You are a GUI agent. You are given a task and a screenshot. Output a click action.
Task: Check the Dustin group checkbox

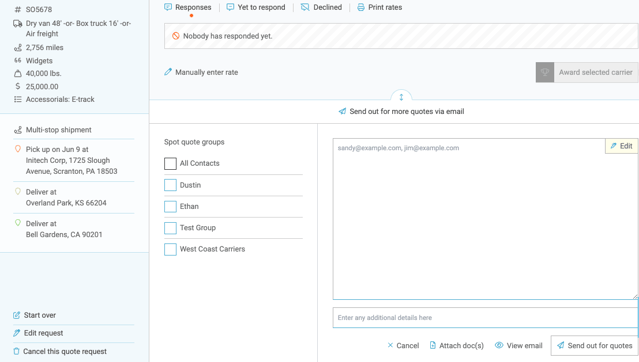tap(170, 185)
